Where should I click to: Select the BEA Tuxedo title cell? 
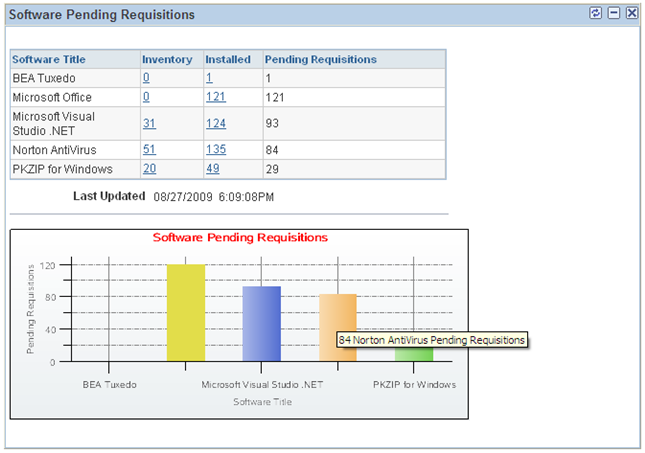(x=76, y=78)
